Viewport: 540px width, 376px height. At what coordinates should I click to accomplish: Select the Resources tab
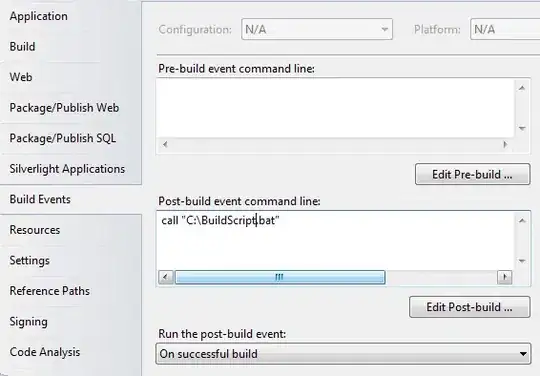point(35,230)
